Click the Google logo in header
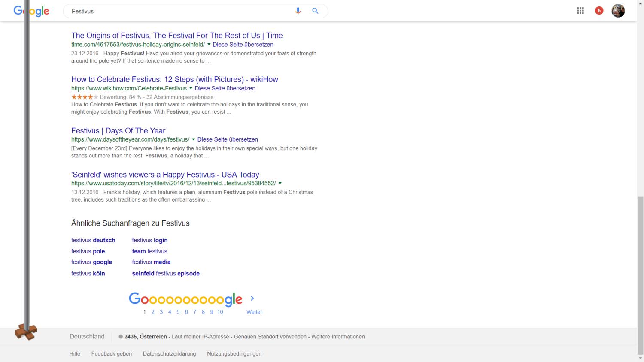Viewport: 644px width, 362px height. (x=32, y=11)
